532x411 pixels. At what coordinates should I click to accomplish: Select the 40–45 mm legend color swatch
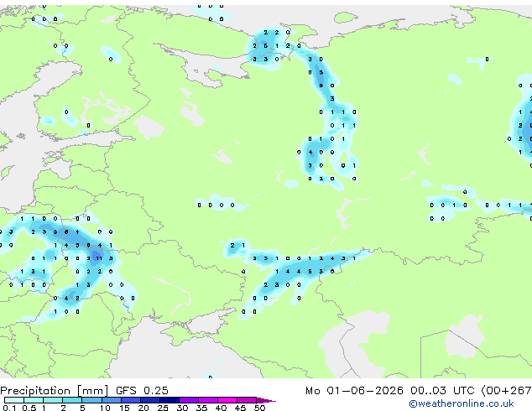[x=227, y=400]
